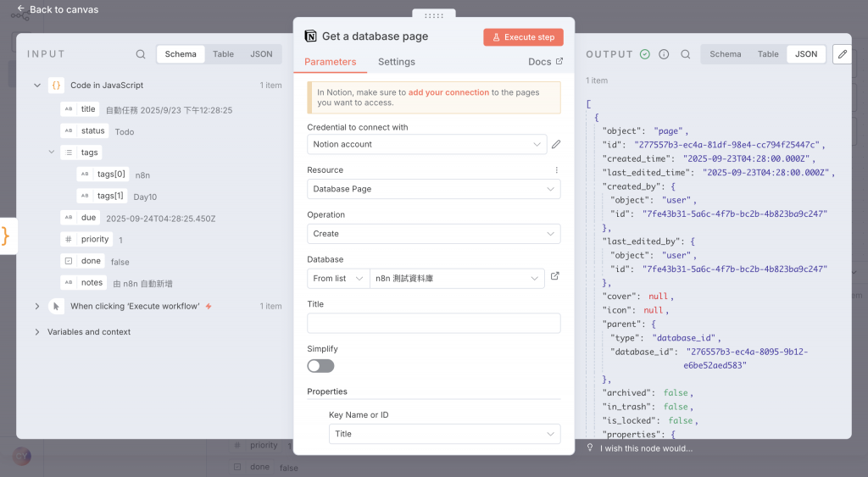Click the Notion node icon in header
The image size is (868, 477).
(310, 36)
